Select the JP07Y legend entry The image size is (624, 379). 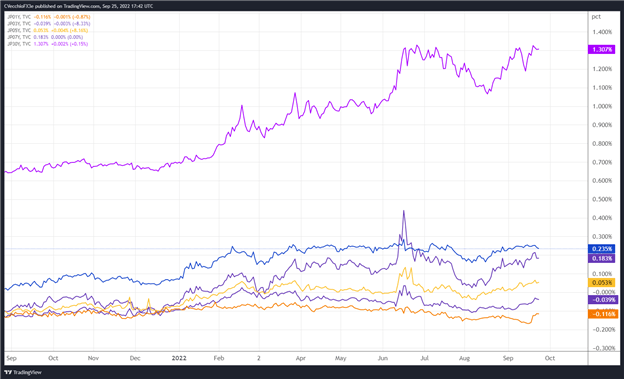click(x=45, y=37)
